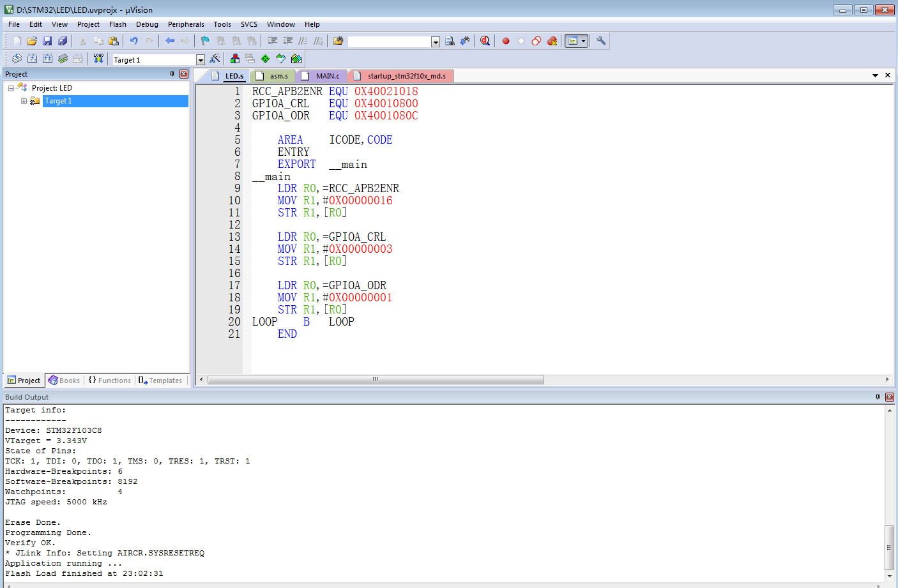Open the SVCS menu
The image size is (898, 588).
coord(249,24)
